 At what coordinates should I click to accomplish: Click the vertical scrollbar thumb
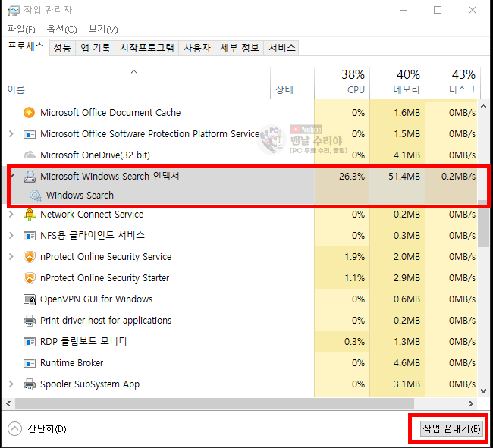click(484, 224)
